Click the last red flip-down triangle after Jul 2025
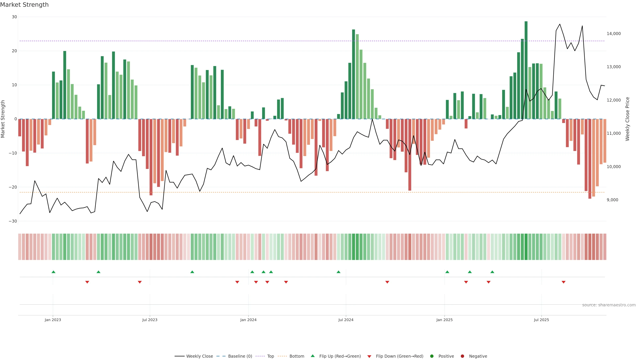644x362 pixels. point(563,282)
